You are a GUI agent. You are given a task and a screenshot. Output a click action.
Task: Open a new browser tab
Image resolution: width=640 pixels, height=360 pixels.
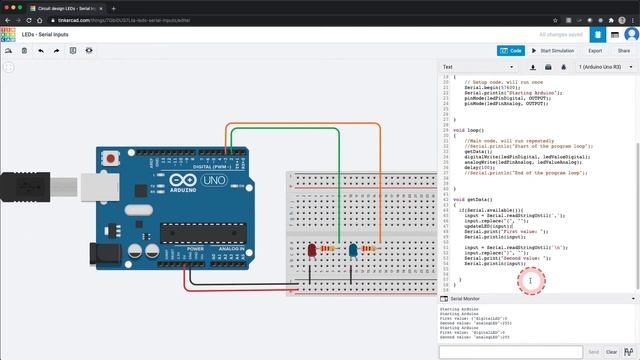(113, 8)
